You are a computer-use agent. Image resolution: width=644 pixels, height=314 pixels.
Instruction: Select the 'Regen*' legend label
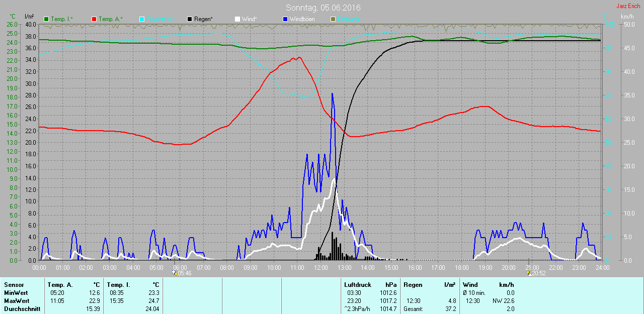[x=203, y=19]
